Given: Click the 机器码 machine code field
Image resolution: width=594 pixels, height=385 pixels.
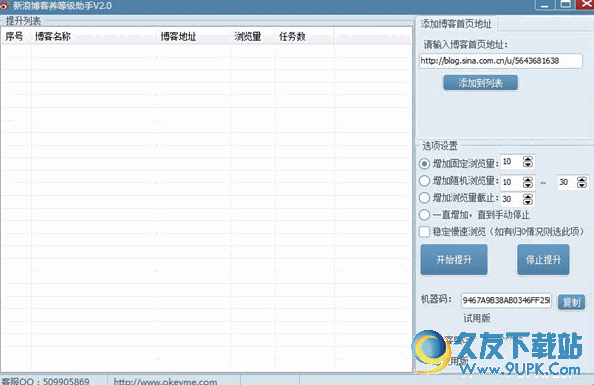Looking at the screenshot, I should tap(506, 300).
